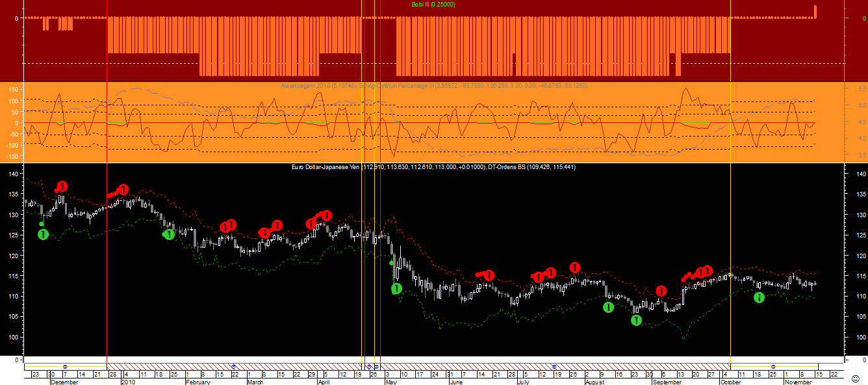This screenshot has height=385, width=868.
Task: Click the tall orange bar at Bobi III end
Action: coord(815,11)
